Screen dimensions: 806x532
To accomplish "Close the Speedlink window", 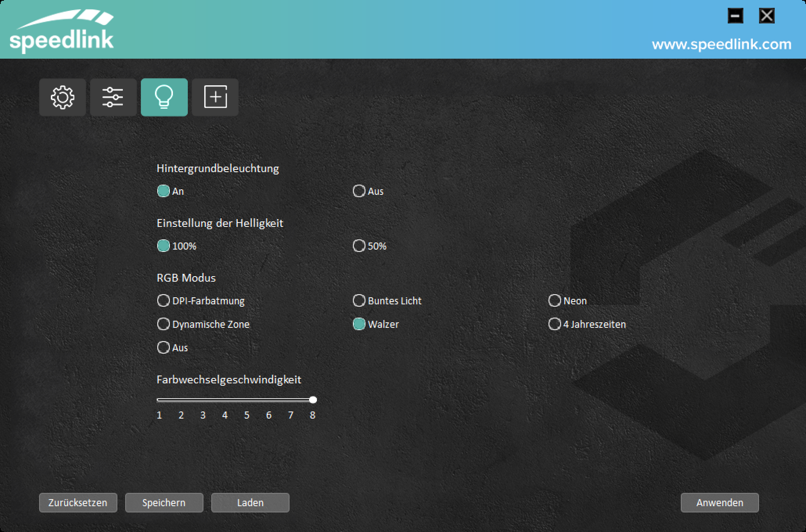I will click(766, 16).
